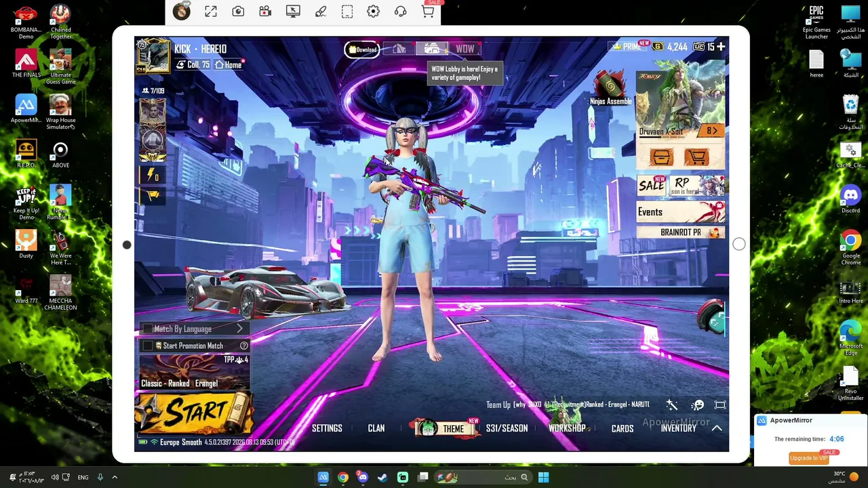Open the SALE offer icon
868x488 pixels.
[x=652, y=186]
